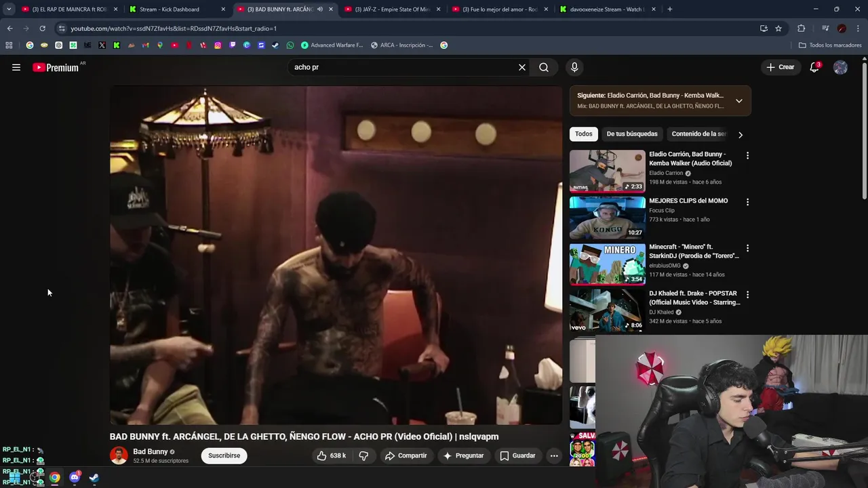Click the Compartir share button

406,455
